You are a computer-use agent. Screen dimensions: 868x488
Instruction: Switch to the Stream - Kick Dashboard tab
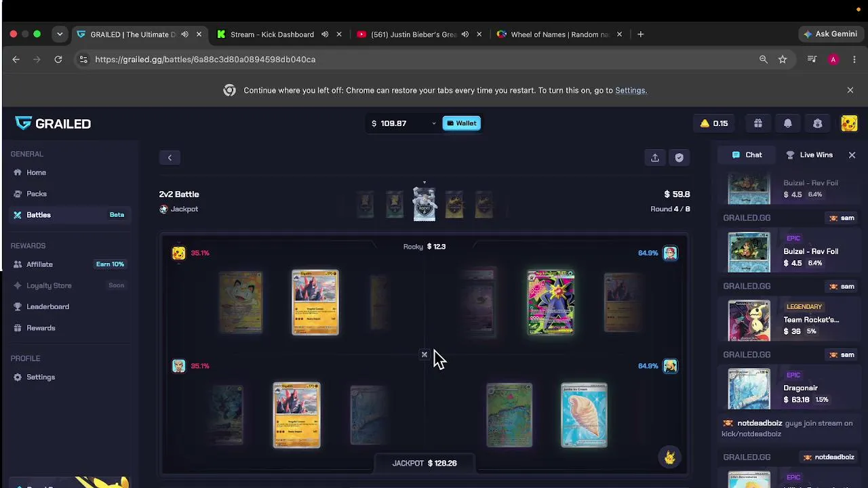(x=272, y=35)
